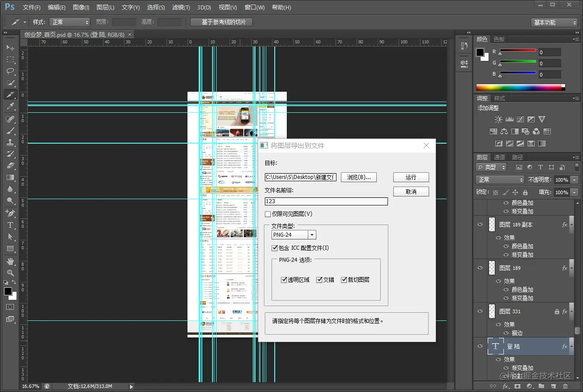Click the delete layer trash icon

coord(565,386)
